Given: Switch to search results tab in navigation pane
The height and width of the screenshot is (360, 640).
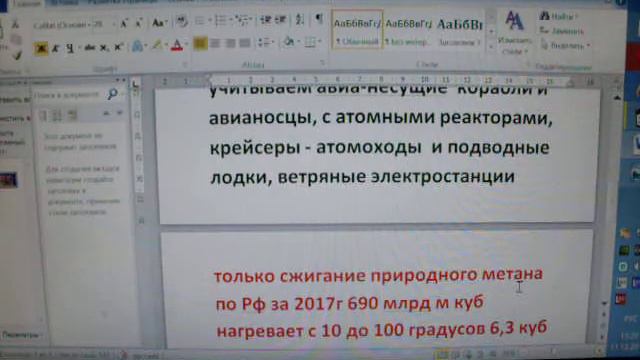Looking at the screenshot, I should pyautogui.click(x=72, y=116).
